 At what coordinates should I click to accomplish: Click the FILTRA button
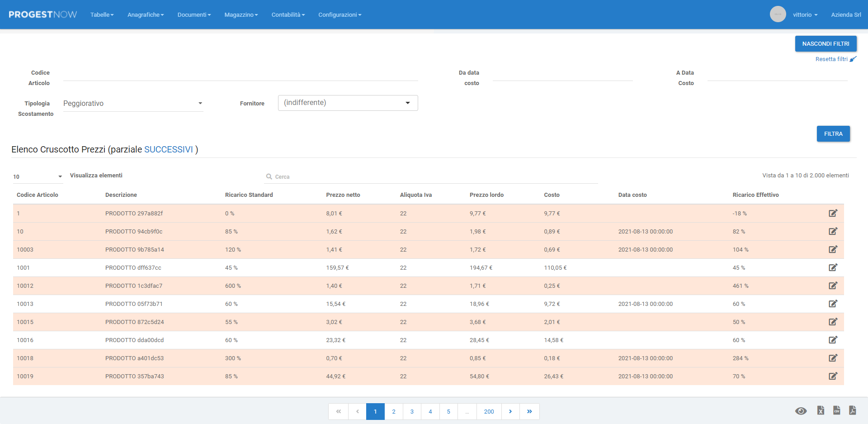tap(833, 133)
